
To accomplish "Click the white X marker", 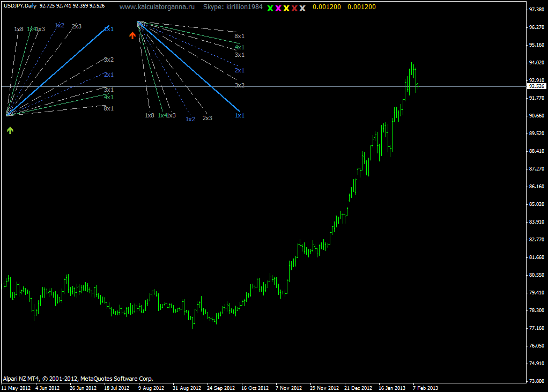I will [x=302, y=8].
